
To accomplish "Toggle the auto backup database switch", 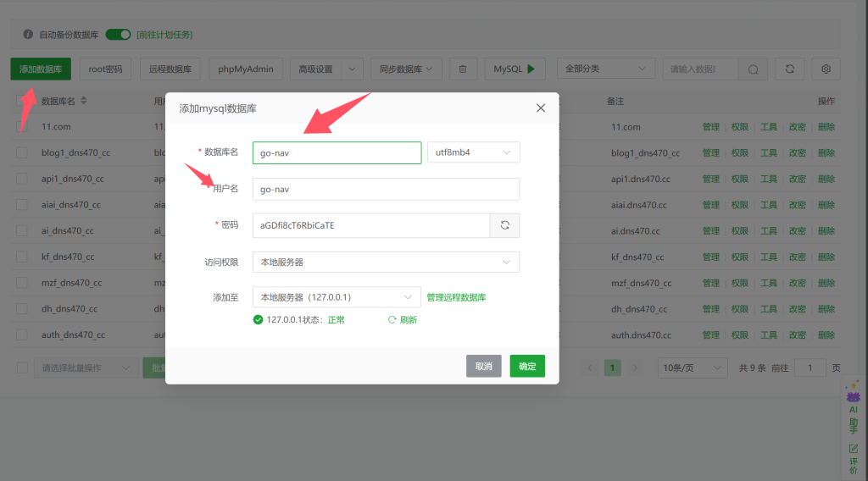I will pyautogui.click(x=118, y=34).
